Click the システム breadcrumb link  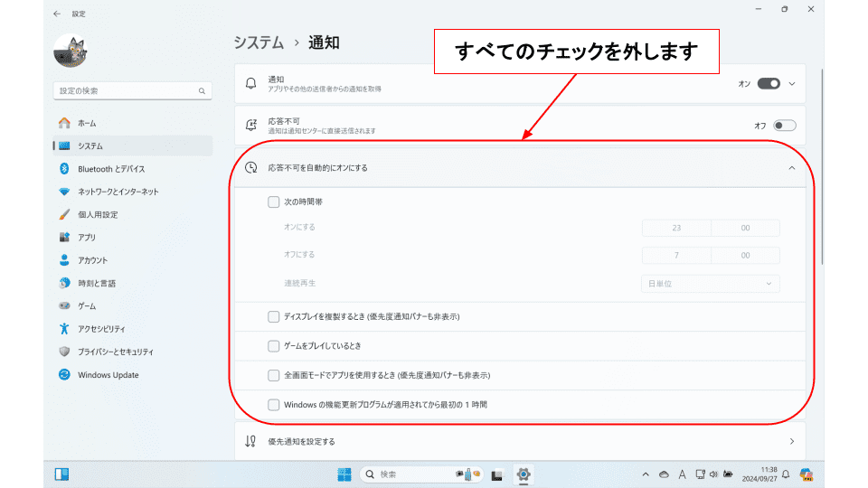pyautogui.click(x=259, y=42)
